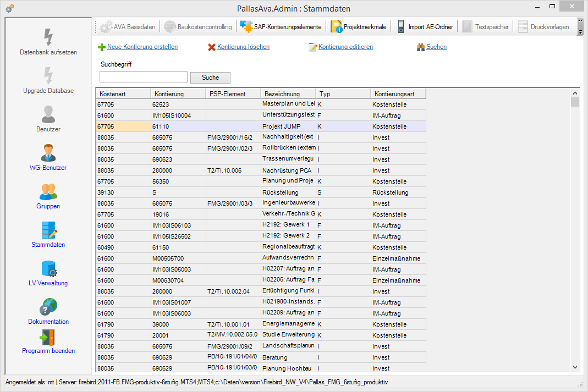Select PSP-Element T2/MV.10.002.05.0 cell
This screenshot has width=588, height=392.
click(233, 335)
